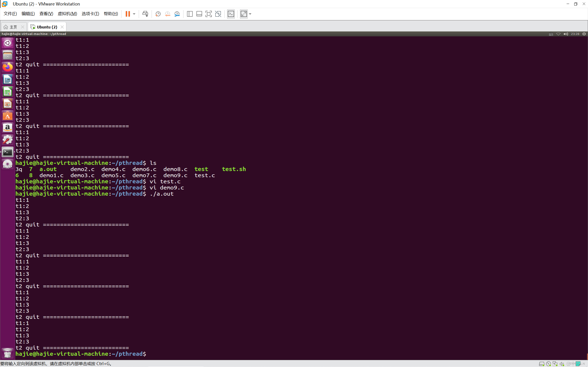
Task: Toggle the library sidebar panel
Action: 190,14
